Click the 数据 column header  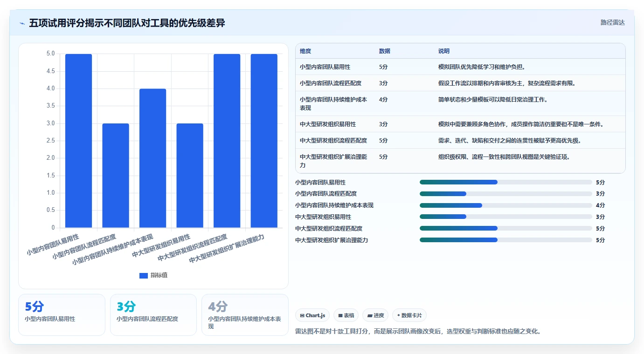point(385,51)
